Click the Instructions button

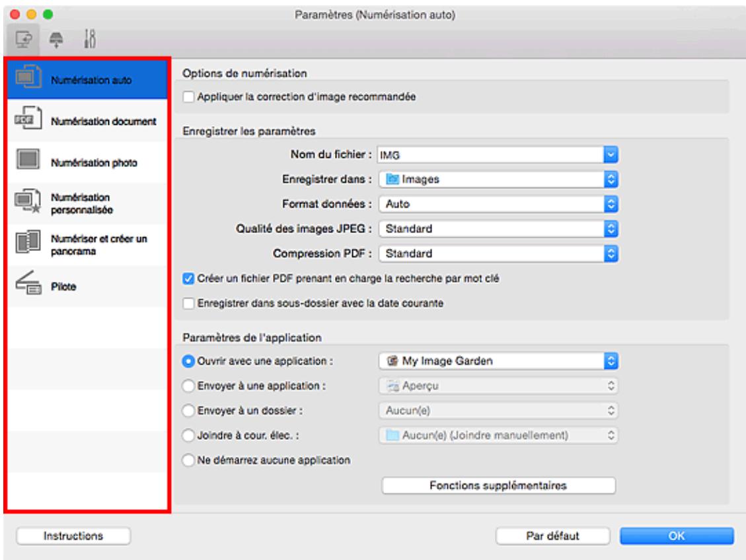73,536
